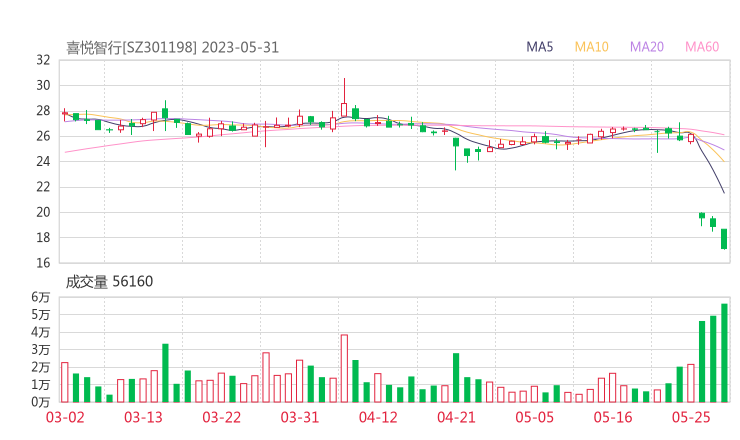Image resolution: width=740 pixels, height=440 pixels.
Task: Click the 03-13 date label
Action: tap(143, 417)
